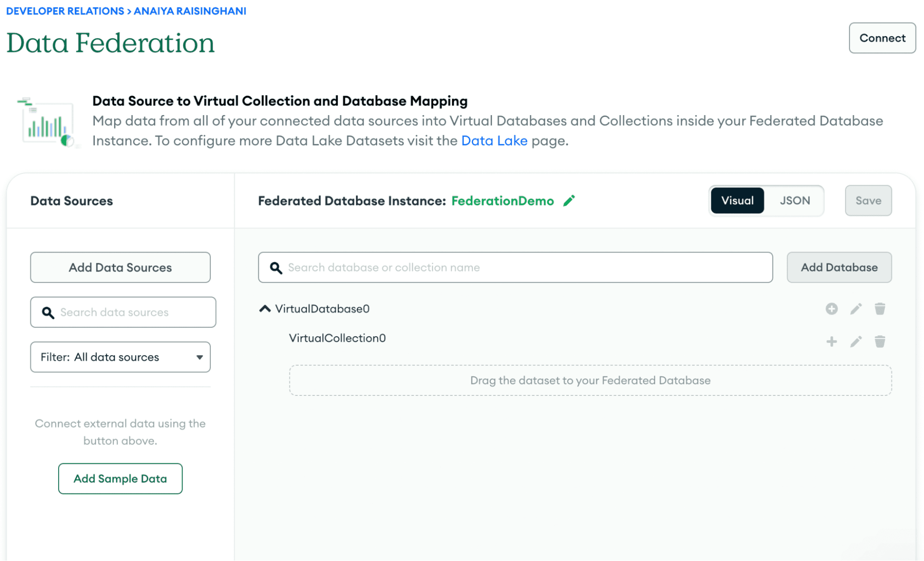Collapse the VirtualDatabase0 chevron
The image size is (924, 561).
(x=265, y=309)
